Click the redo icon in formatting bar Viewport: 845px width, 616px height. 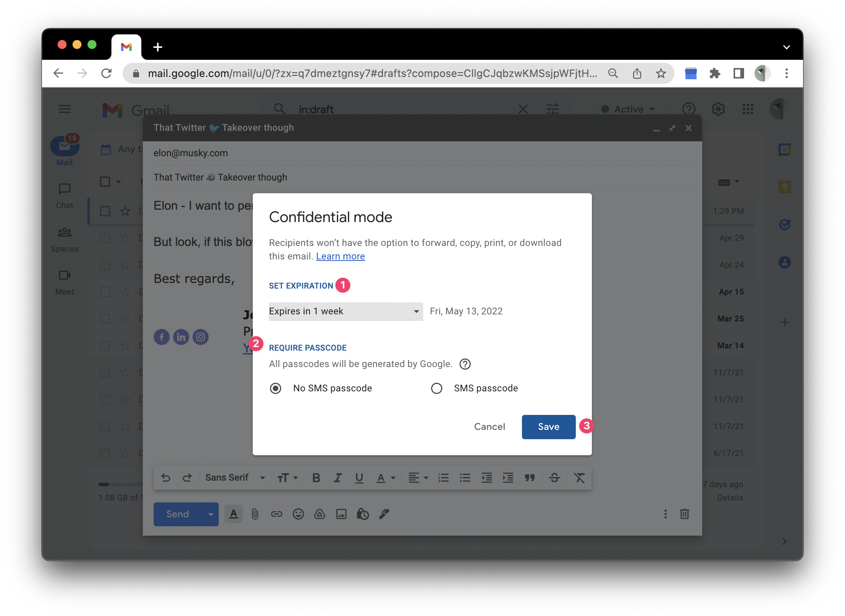pyautogui.click(x=187, y=478)
